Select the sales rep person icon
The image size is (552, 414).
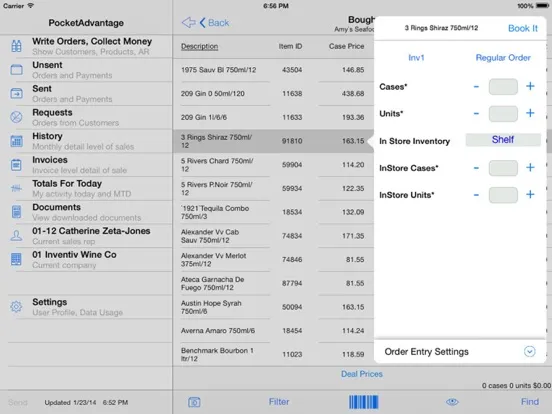click(16, 236)
